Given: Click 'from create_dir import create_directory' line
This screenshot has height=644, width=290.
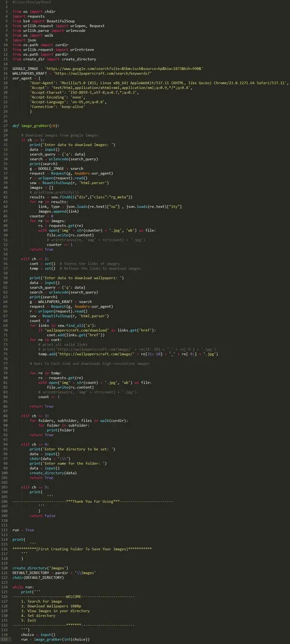Looking at the screenshot, I should [54, 59].
